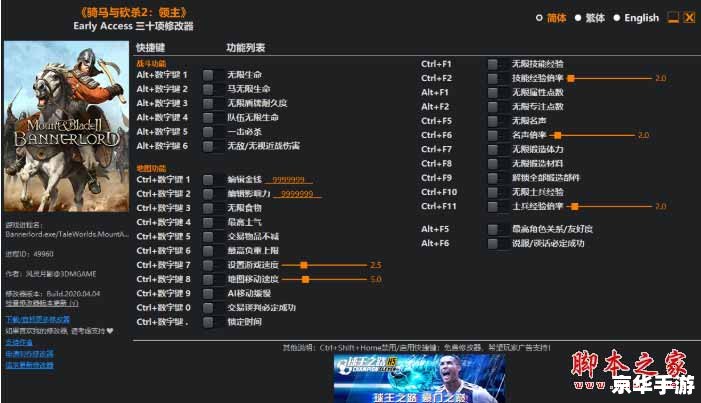Screen dimensions: 701x403
Task: Click the Mount & Blade II Bannerlord cover image
Action: (x=66, y=126)
